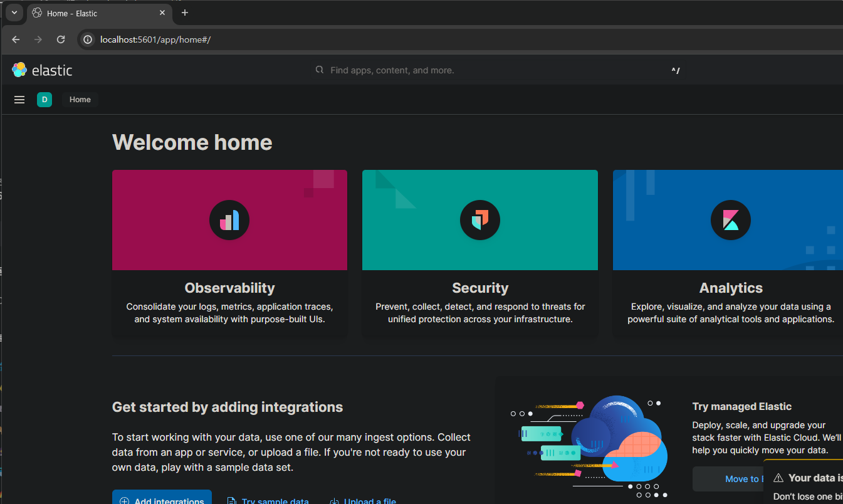Click the Security description text
Image resolution: width=843 pixels, height=504 pixels.
pos(480,313)
